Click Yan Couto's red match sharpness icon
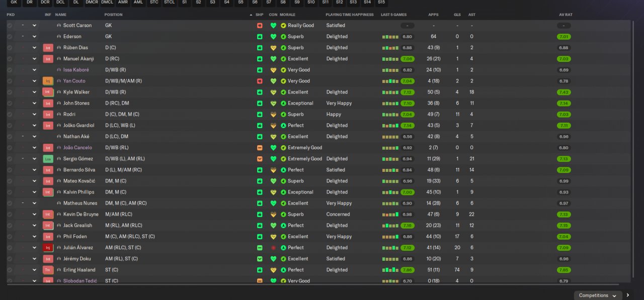644x300 pixels. tap(260, 81)
